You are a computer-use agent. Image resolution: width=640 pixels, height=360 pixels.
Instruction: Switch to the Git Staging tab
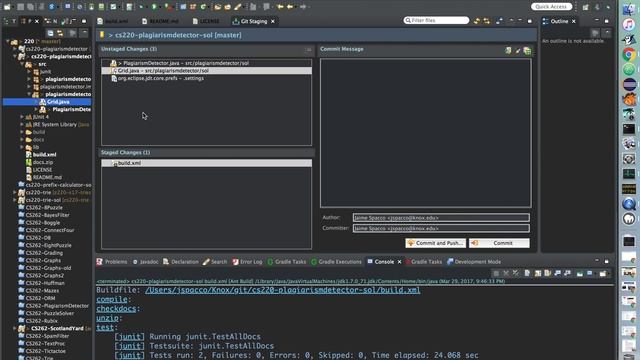(253, 21)
